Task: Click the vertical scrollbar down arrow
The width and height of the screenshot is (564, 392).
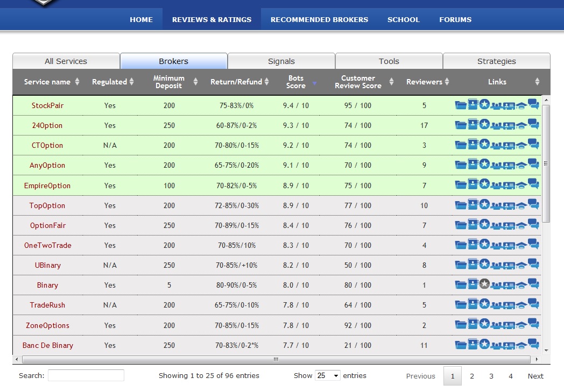Action: 546,350
